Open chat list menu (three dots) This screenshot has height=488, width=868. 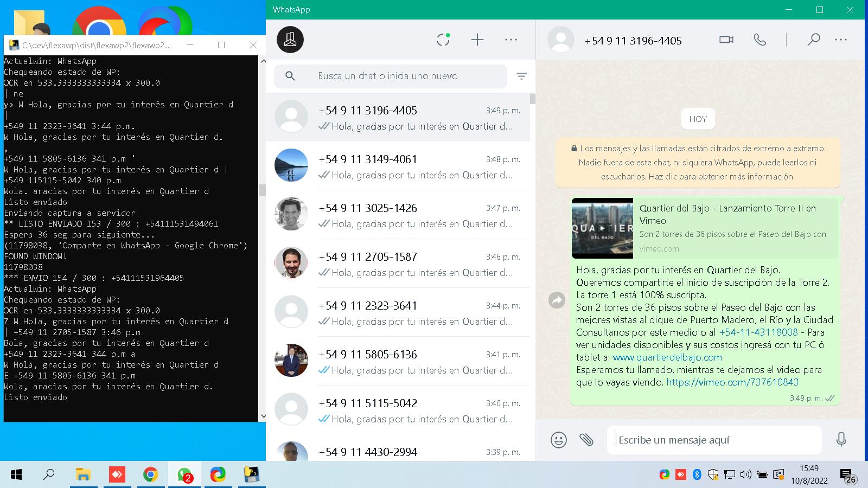pos(511,40)
